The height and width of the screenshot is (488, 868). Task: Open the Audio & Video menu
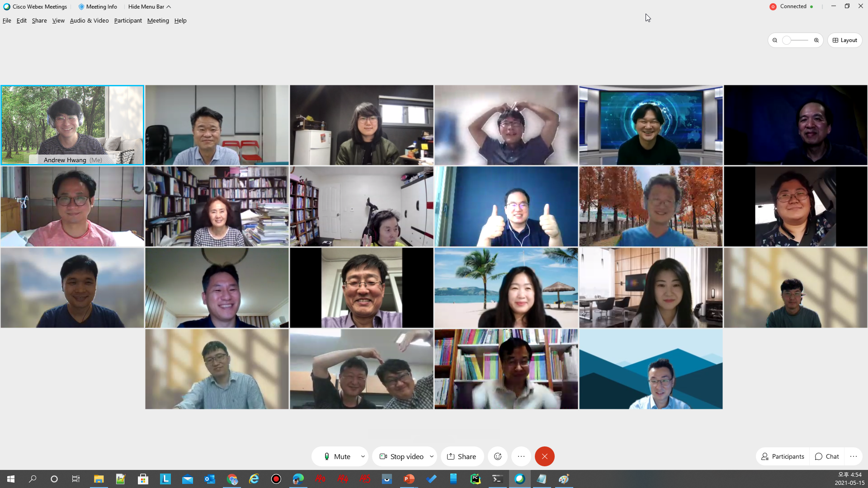(x=89, y=21)
